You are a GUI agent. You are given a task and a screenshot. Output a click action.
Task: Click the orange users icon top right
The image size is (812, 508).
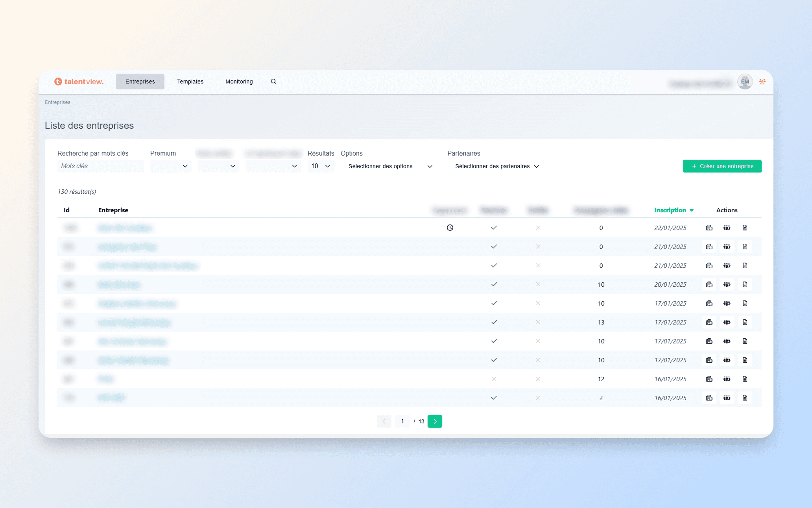pos(762,82)
